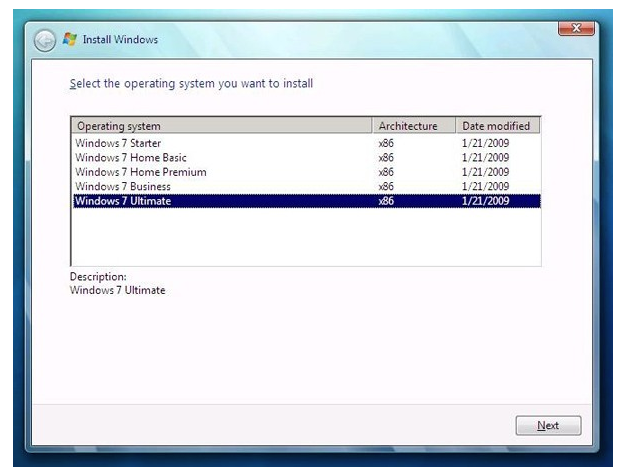Click 1/21/2009 date in Starter row
This screenshot has width=624, height=473.
click(485, 143)
